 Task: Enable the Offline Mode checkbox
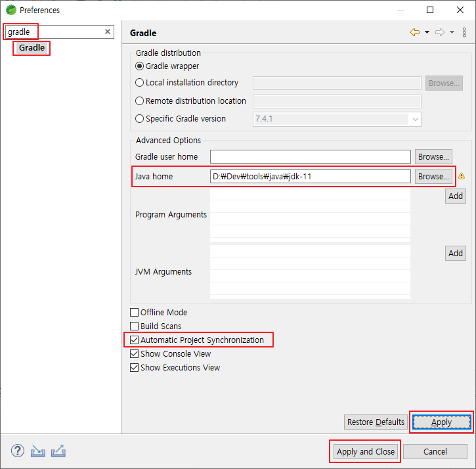tap(134, 312)
